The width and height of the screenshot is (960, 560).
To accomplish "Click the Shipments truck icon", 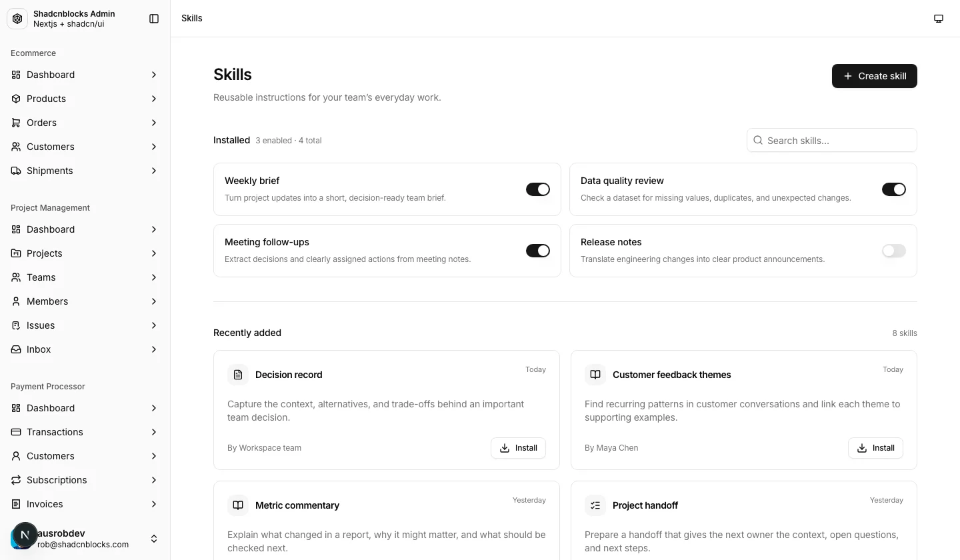I will pyautogui.click(x=16, y=171).
